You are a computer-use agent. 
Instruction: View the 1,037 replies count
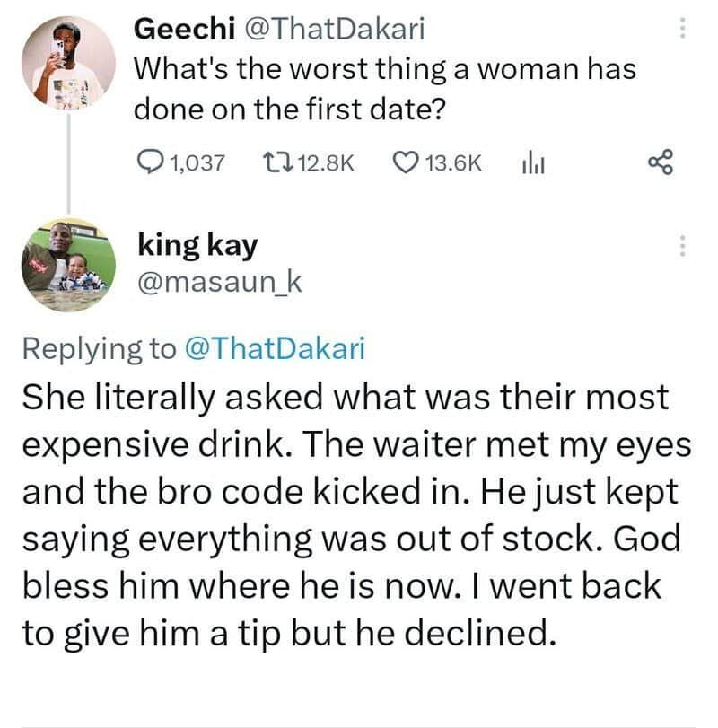(x=194, y=162)
